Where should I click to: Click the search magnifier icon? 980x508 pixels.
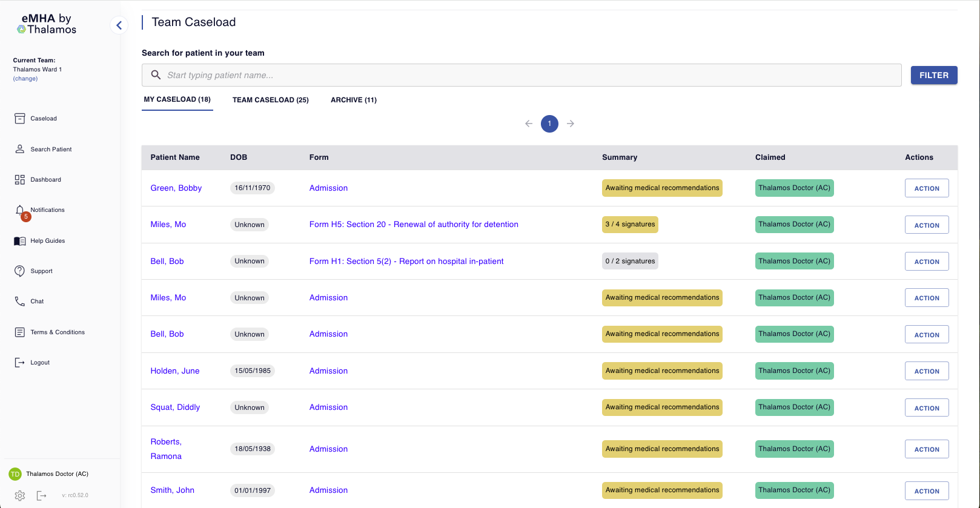coord(156,75)
